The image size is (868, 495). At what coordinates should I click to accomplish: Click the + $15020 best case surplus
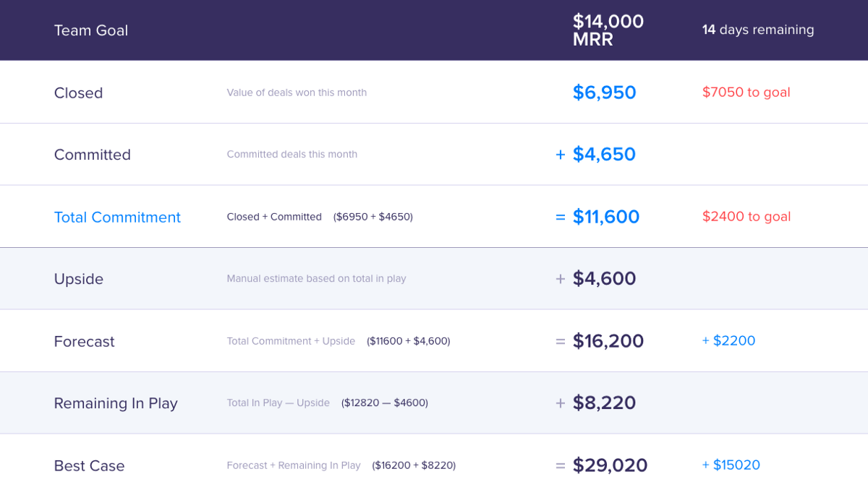point(731,465)
